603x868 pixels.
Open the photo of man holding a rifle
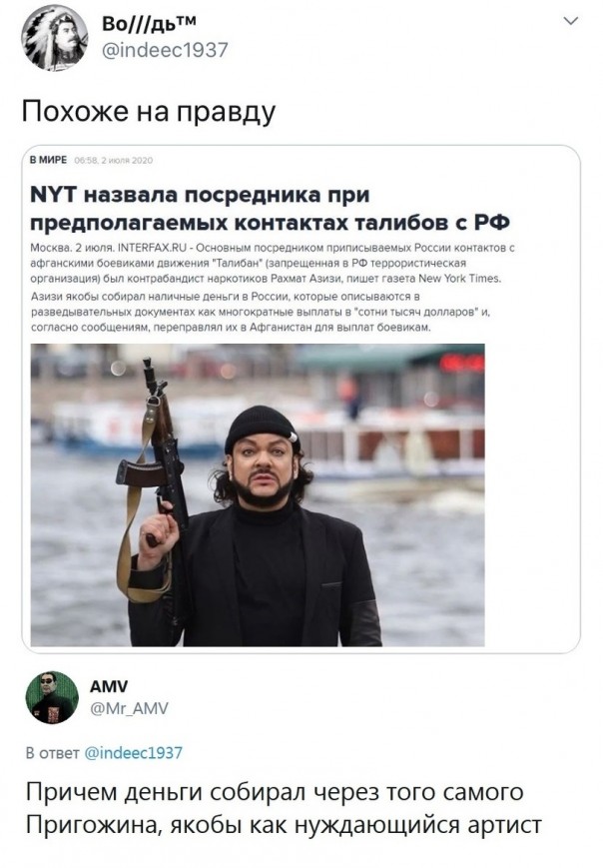click(x=258, y=494)
